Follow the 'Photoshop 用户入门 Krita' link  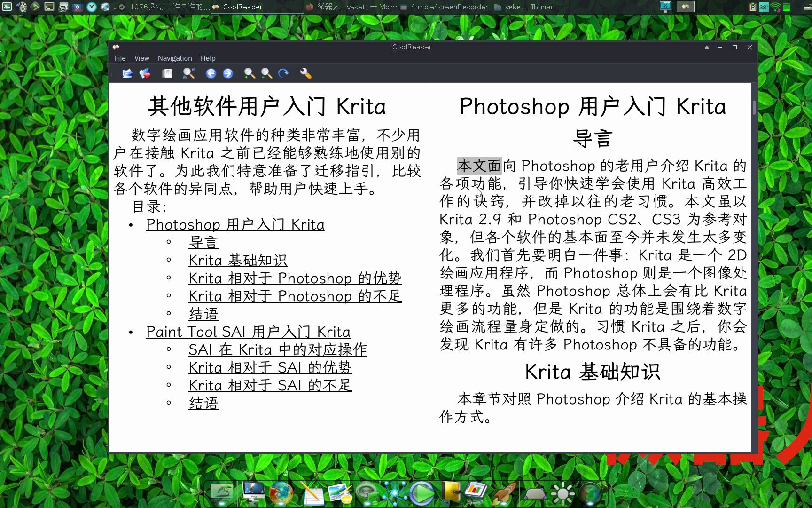tap(235, 224)
